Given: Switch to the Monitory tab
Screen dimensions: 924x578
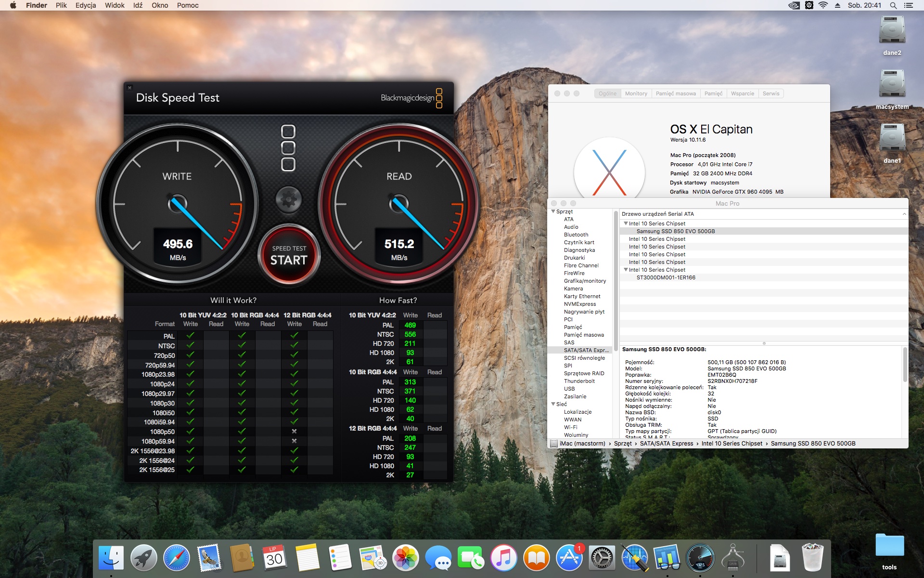Looking at the screenshot, I should click(636, 93).
